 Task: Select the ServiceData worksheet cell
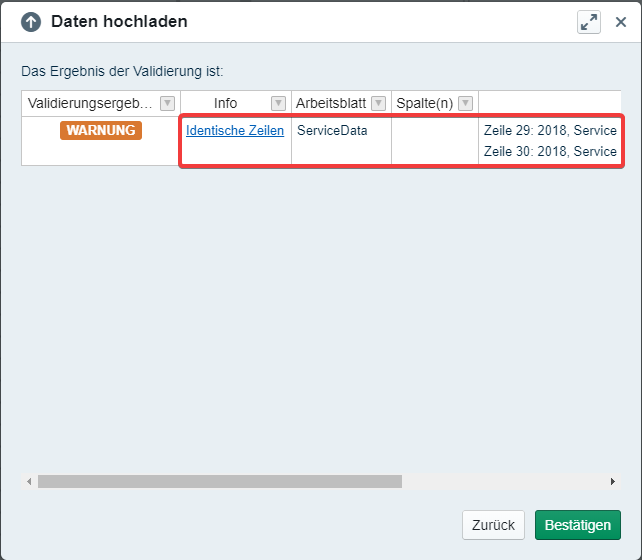point(332,130)
